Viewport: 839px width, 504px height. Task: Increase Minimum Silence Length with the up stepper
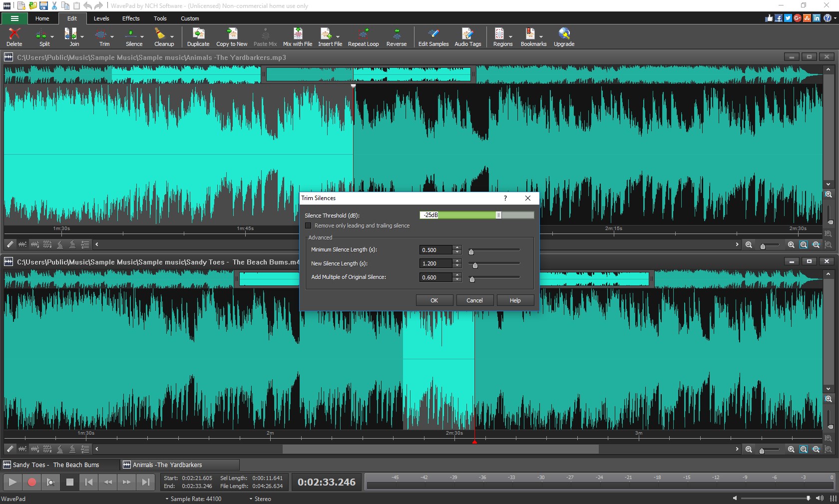456,248
